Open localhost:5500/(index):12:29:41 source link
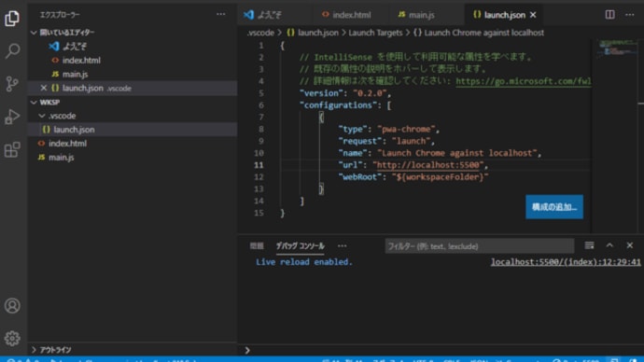Screen dimensions: 644x362 pos(566,262)
